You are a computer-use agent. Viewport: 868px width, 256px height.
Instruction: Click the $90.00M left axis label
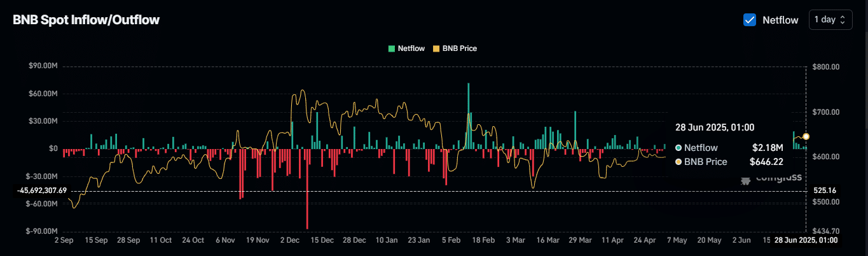click(x=43, y=66)
